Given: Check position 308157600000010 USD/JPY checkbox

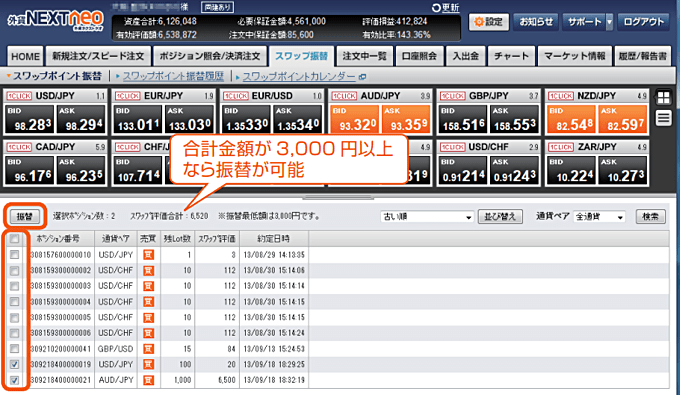Looking at the screenshot, I should (x=15, y=255).
